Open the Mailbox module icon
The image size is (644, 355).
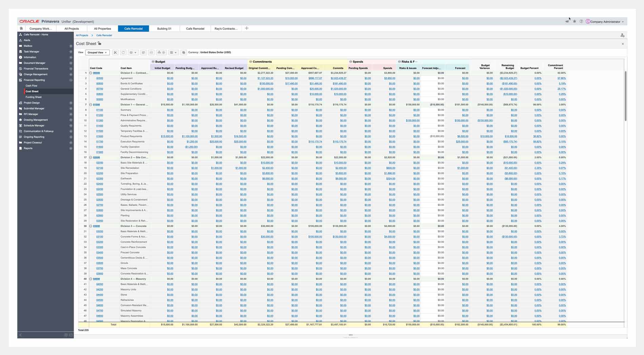[x=21, y=46]
